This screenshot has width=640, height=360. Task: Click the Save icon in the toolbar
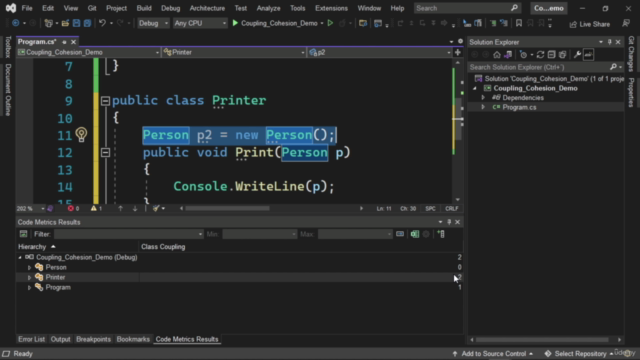76,23
